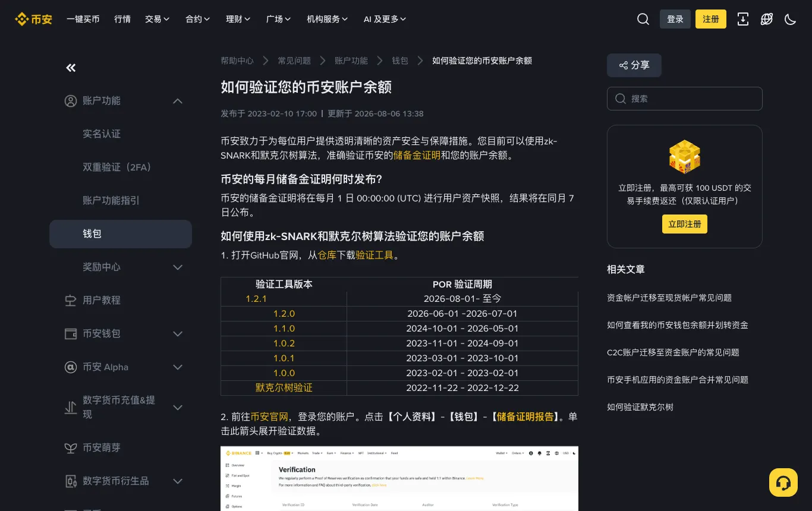The width and height of the screenshot is (812, 511).
Task: Open the 交易 dropdown menu
Action: tap(158, 19)
